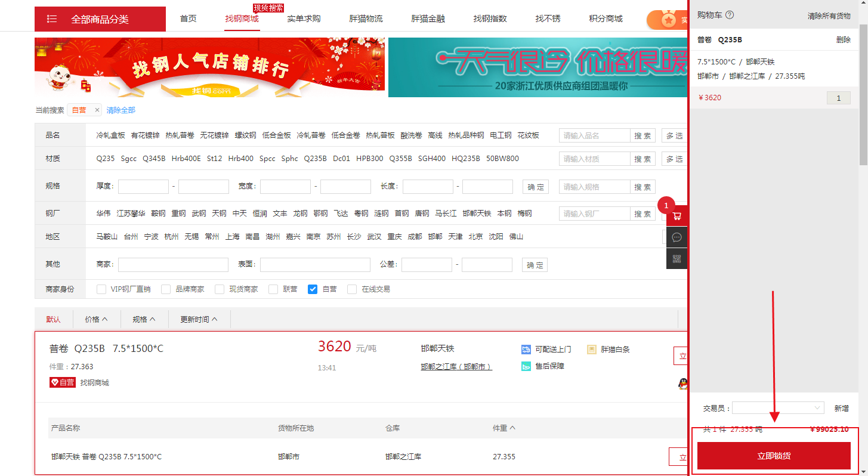This screenshot has height=476, width=868.
Task: Click 删除 for the 普卷 Q235B cart item
Action: pos(844,39)
